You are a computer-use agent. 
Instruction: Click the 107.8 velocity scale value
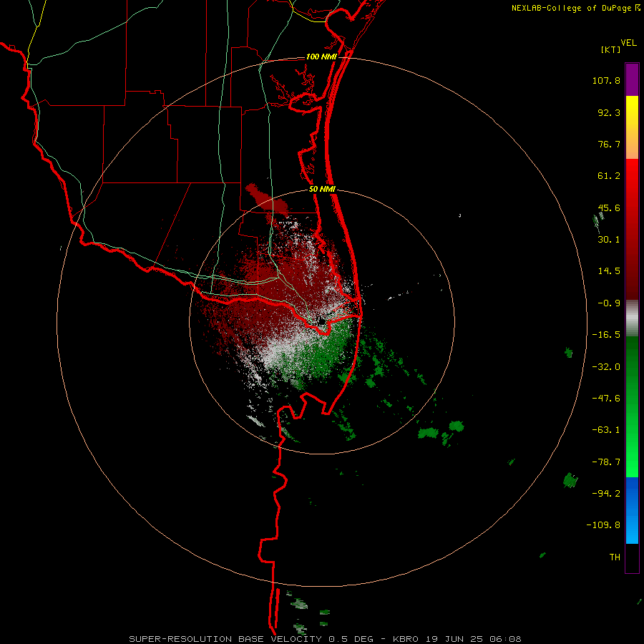click(x=606, y=80)
